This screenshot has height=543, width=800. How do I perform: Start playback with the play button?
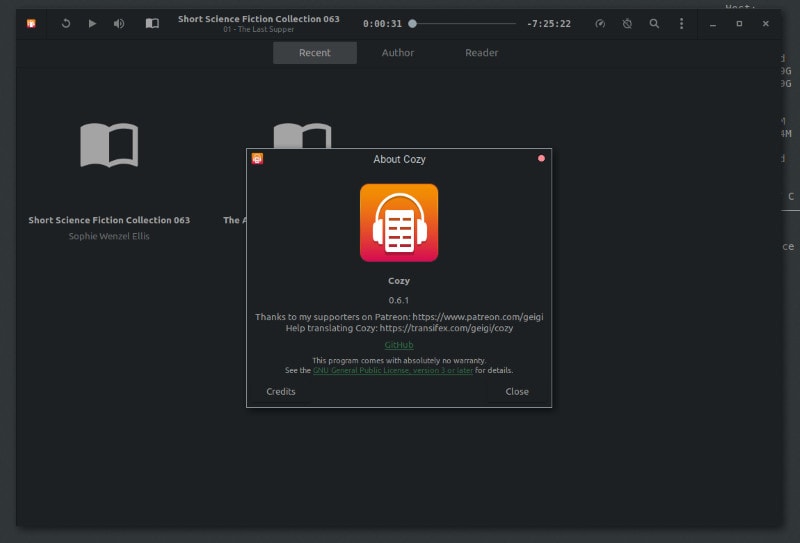tap(92, 23)
